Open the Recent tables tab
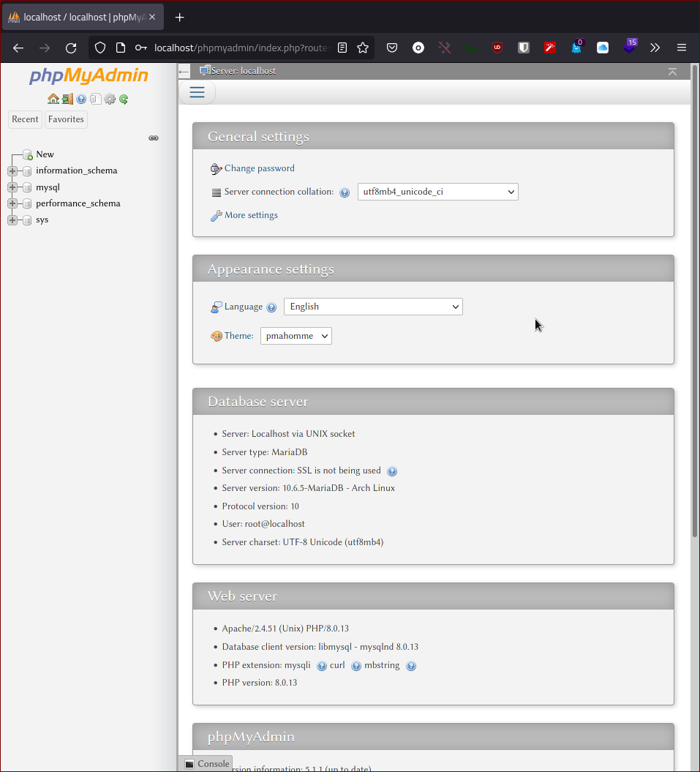 pos(25,119)
